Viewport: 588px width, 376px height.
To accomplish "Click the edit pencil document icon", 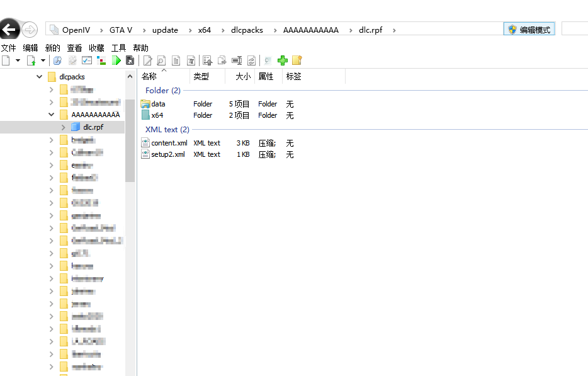I will (x=148, y=60).
